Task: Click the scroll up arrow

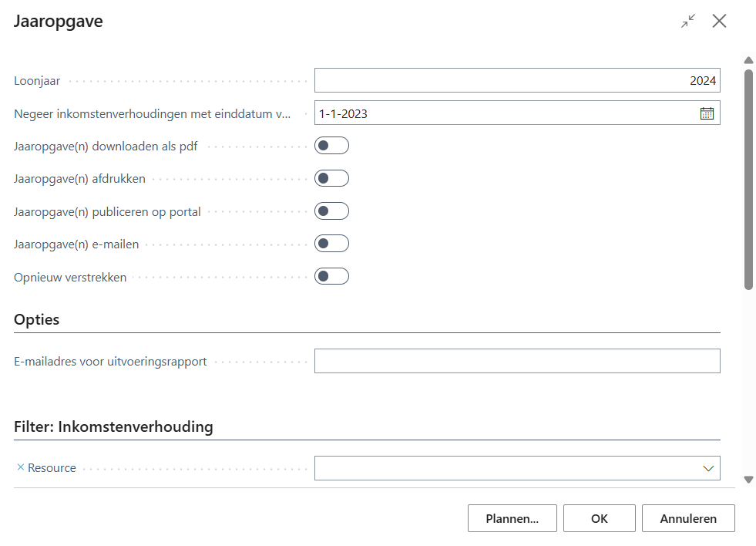Action: pyautogui.click(x=748, y=60)
